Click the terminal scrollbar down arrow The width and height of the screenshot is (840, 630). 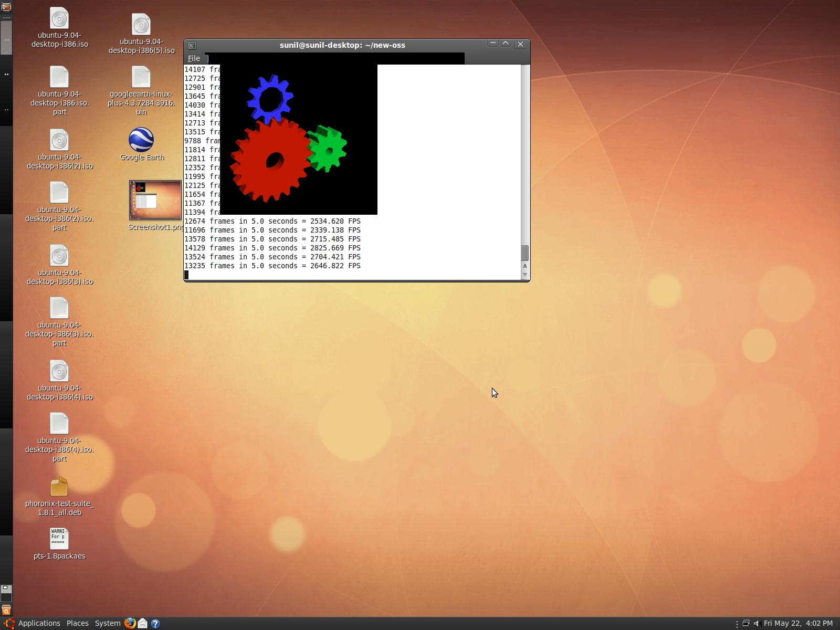coord(524,275)
